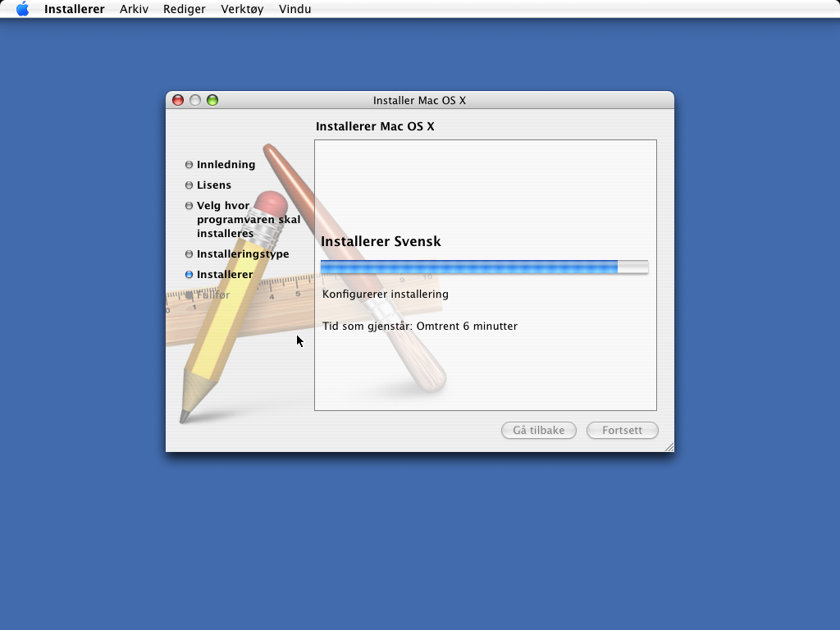
Task: Click the Installeringstype step bullet
Action: pos(189,254)
